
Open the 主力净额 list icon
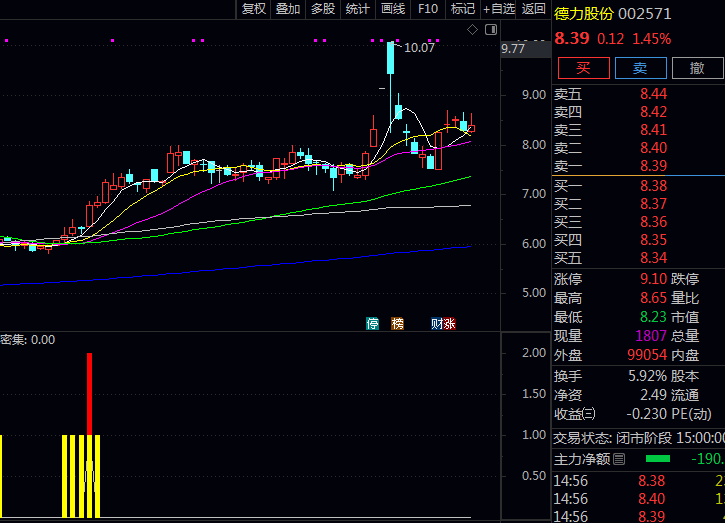point(619,459)
